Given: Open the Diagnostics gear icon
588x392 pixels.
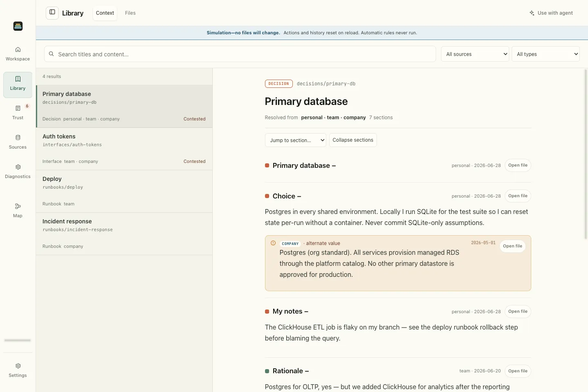Looking at the screenshot, I should [x=18, y=167].
